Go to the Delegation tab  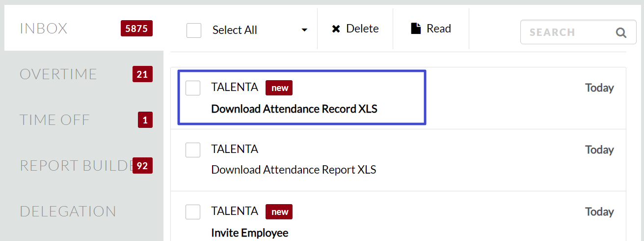pos(68,211)
